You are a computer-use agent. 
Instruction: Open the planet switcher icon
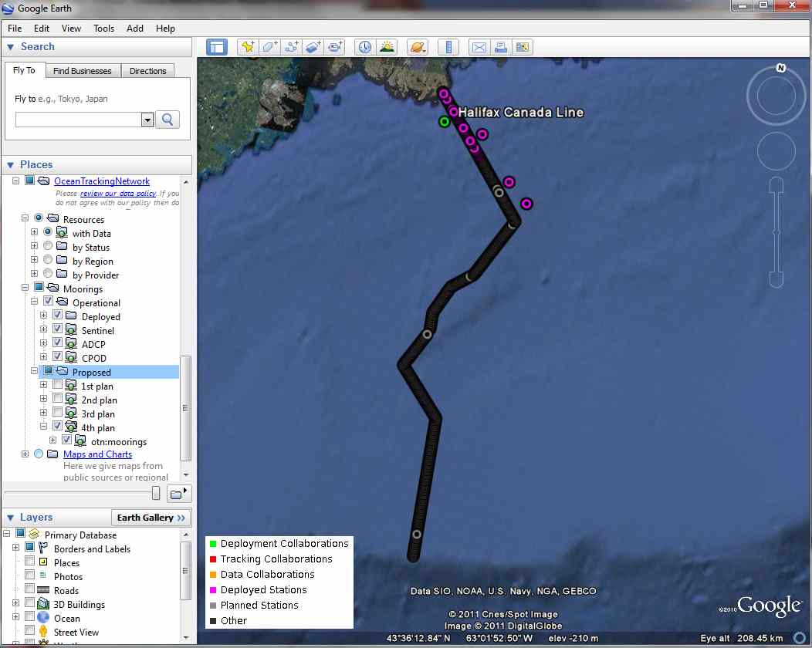418,47
